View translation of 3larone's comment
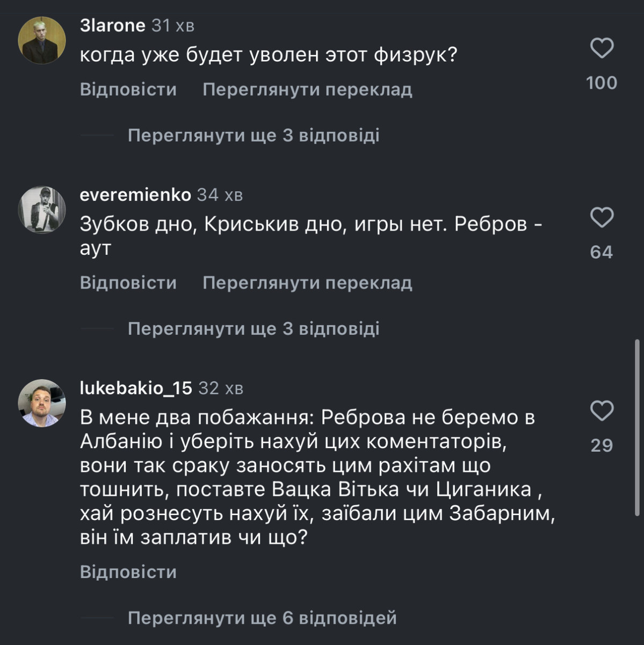 click(x=307, y=89)
